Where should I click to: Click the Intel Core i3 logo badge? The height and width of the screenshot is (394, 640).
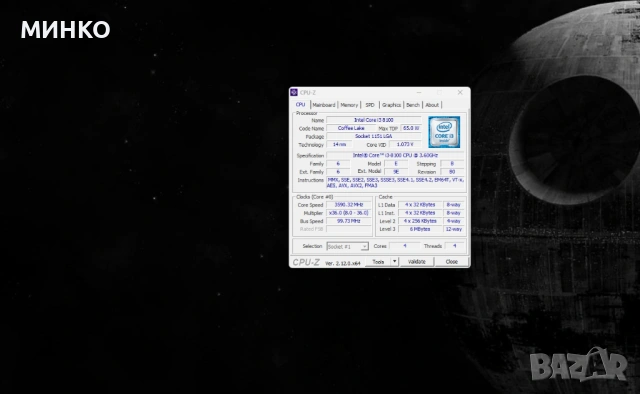click(444, 132)
